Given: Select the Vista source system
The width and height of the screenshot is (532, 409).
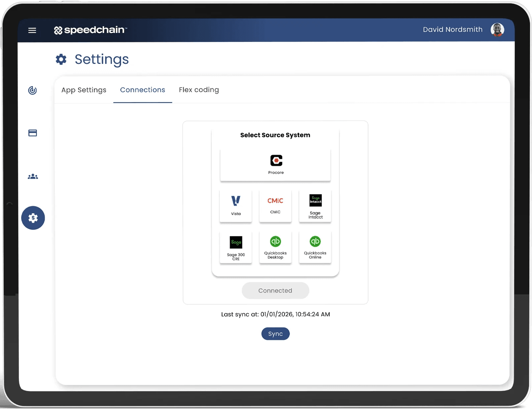Looking at the screenshot, I should (236, 206).
